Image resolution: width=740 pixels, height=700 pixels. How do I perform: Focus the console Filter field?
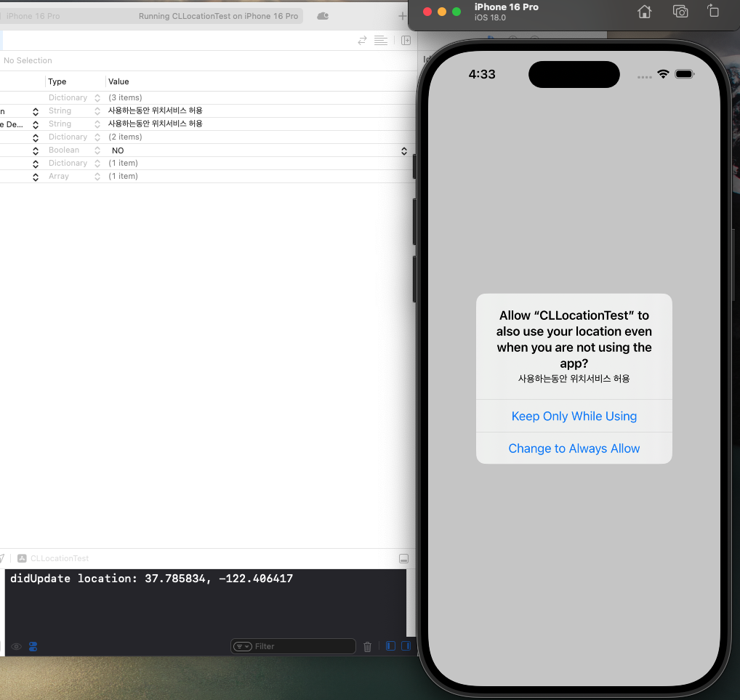(x=293, y=646)
